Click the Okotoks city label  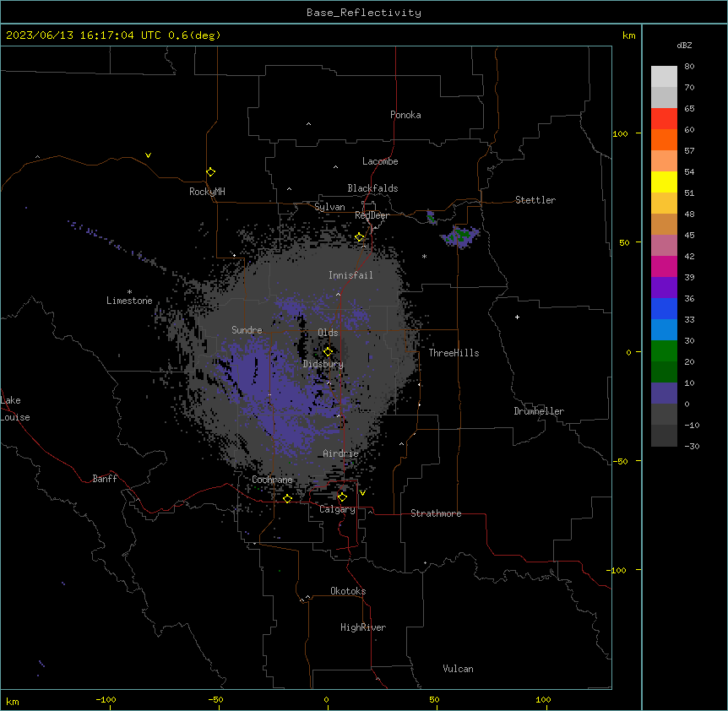coord(348,591)
